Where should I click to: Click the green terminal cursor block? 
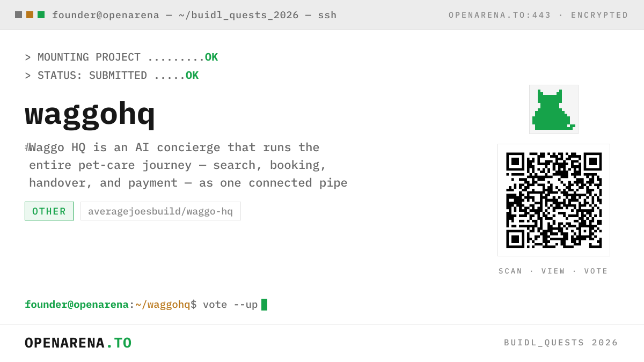click(x=264, y=305)
